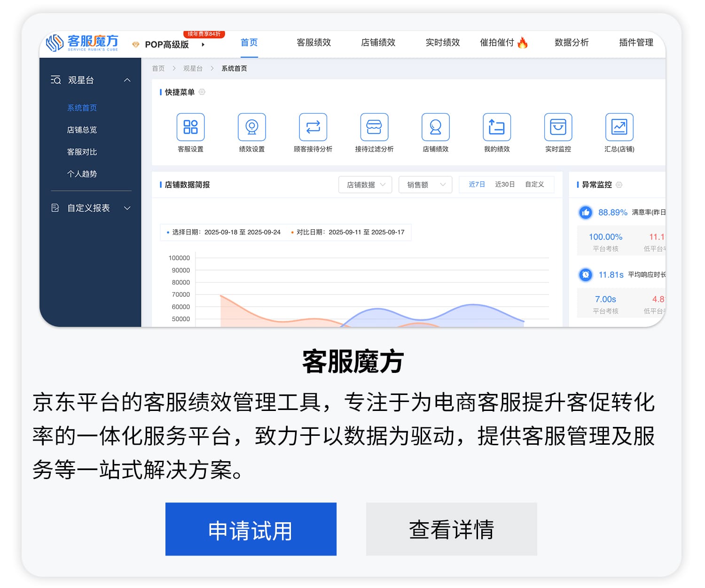Open the 实时监控 shortcut icon
Screen dimensions: 705x588
(558, 127)
